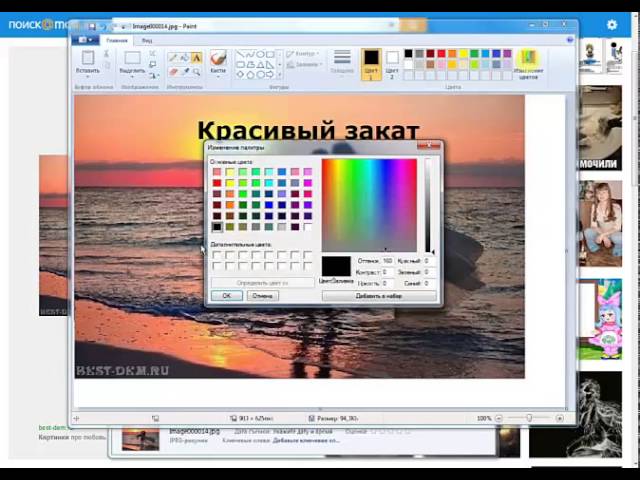Pick yellow in the ribbon color palette

(x=463, y=53)
